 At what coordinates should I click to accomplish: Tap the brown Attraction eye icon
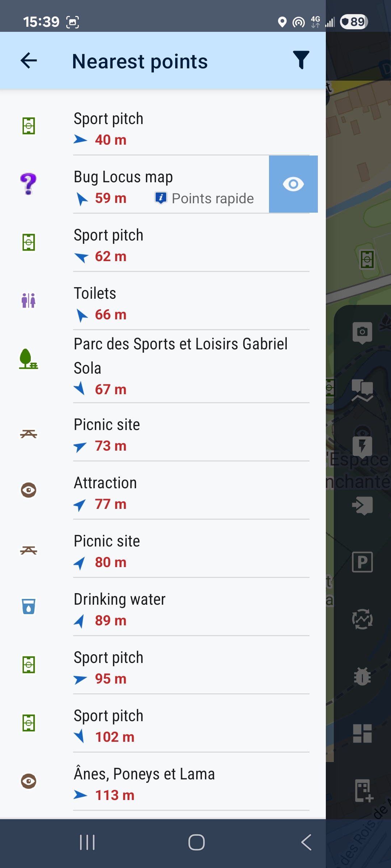29,490
